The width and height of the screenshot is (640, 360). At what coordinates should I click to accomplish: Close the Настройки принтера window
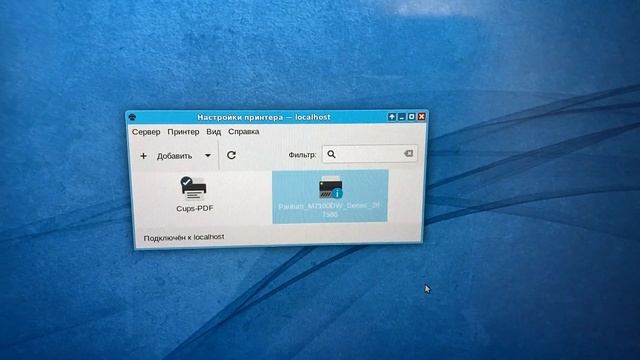(422, 117)
